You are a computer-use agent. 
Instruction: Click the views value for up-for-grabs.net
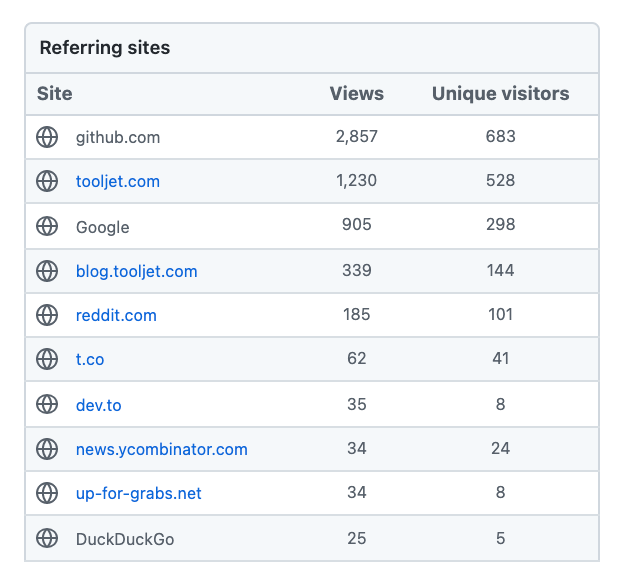357,492
